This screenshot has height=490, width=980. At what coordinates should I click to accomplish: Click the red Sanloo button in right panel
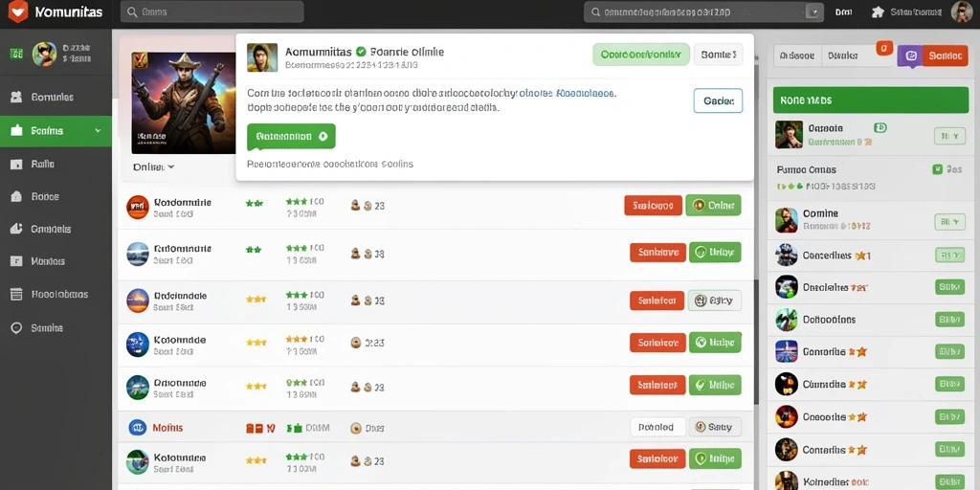(945, 56)
